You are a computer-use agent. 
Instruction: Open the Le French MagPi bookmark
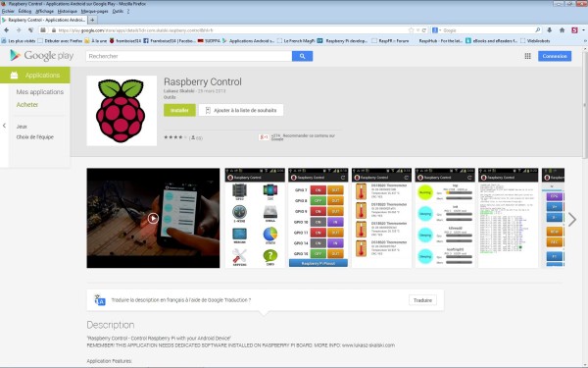pyautogui.click(x=296, y=40)
